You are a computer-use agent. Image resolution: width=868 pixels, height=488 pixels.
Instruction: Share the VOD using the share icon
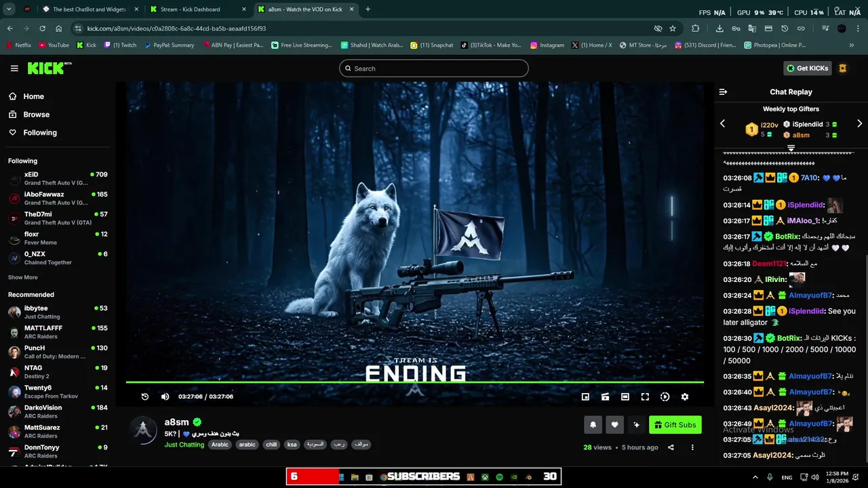(671, 447)
